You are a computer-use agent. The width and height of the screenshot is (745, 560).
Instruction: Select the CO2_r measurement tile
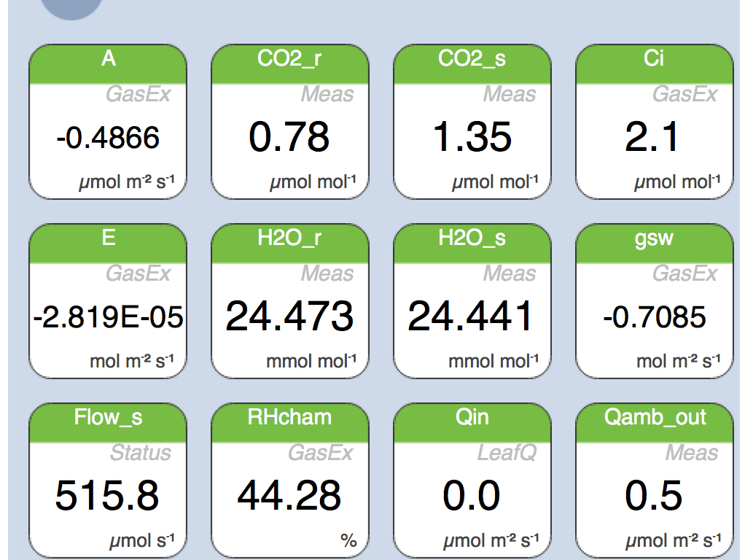(x=290, y=122)
